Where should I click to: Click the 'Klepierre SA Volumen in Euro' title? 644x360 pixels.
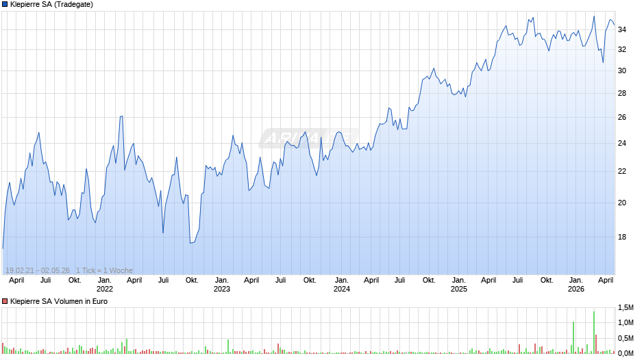click(59, 301)
